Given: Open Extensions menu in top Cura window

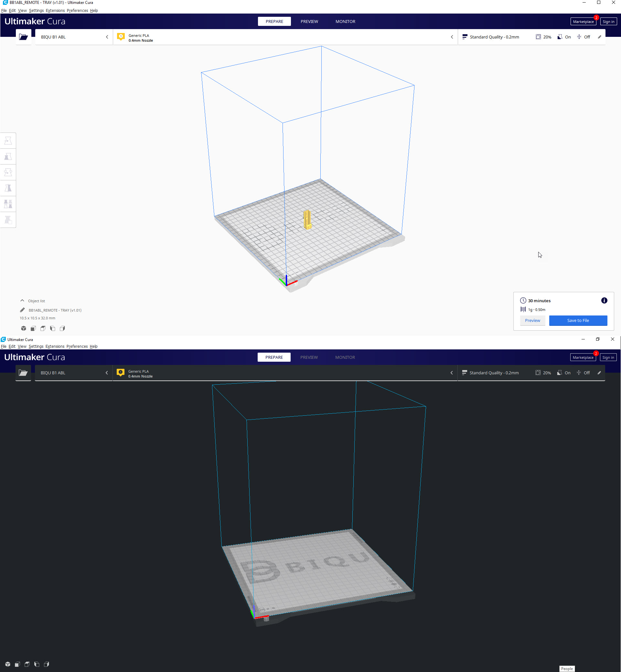Looking at the screenshot, I should [55, 11].
